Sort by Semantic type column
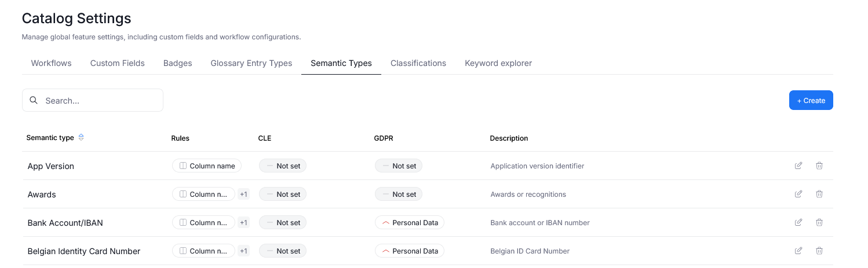The width and height of the screenshot is (868, 268). click(x=81, y=138)
